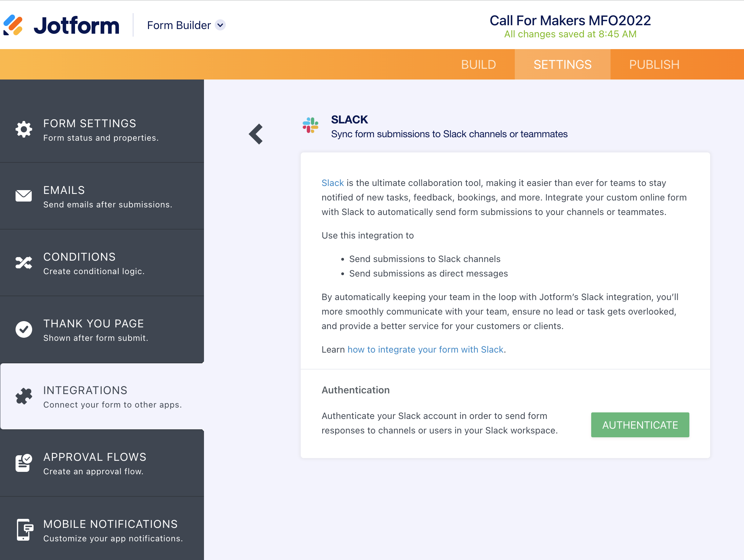Image resolution: width=744 pixels, height=560 pixels.
Task: Select the Integrations puzzle piece icon
Action: pyautogui.click(x=24, y=396)
